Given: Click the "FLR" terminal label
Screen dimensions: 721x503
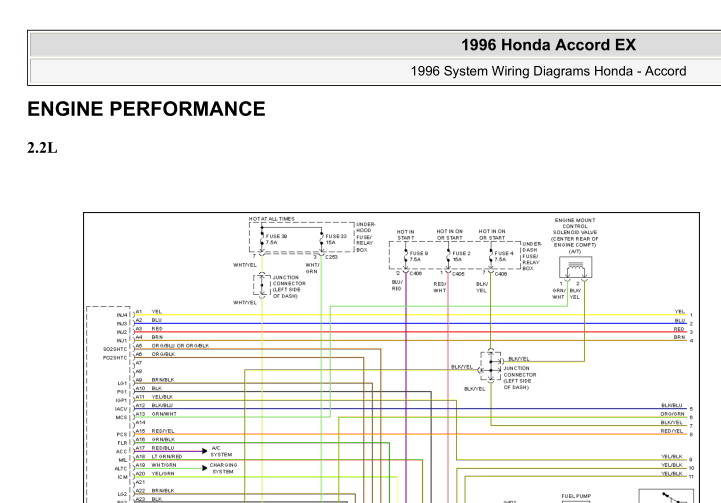Looking at the screenshot, I should 122,443.
